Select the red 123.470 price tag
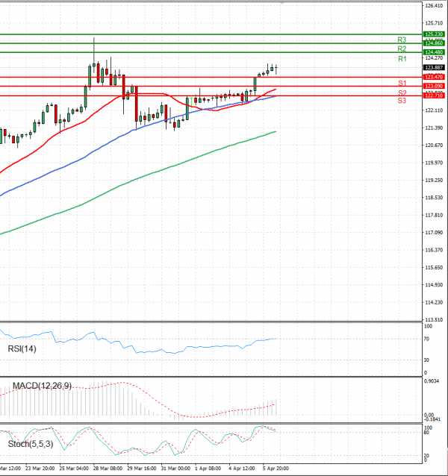Viewport: 448px width, 476px height. tap(434, 77)
